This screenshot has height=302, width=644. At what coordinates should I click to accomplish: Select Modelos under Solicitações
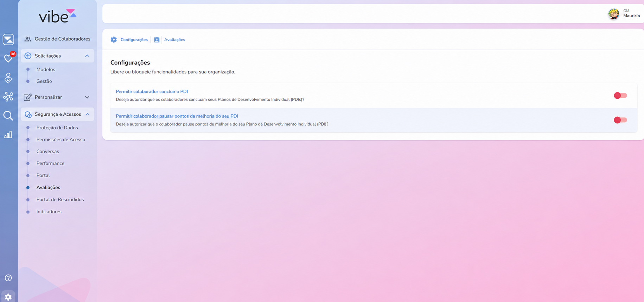[46, 70]
